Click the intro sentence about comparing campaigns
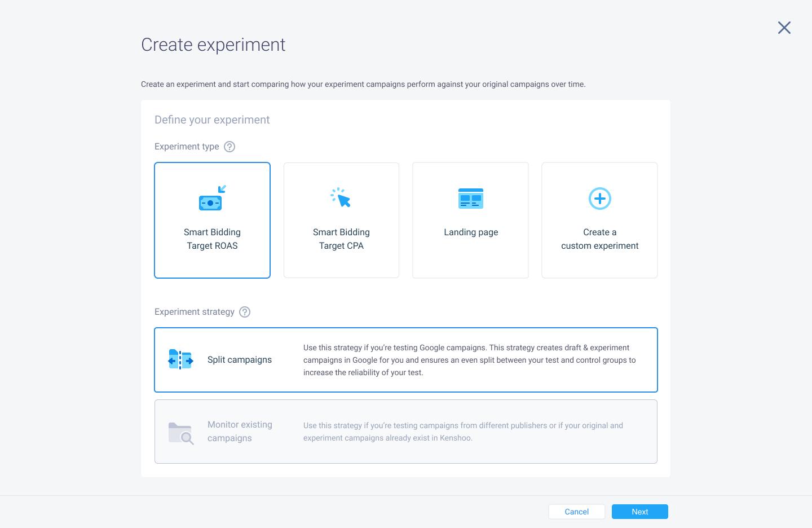This screenshot has height=528, width=812. coord(363,84)
